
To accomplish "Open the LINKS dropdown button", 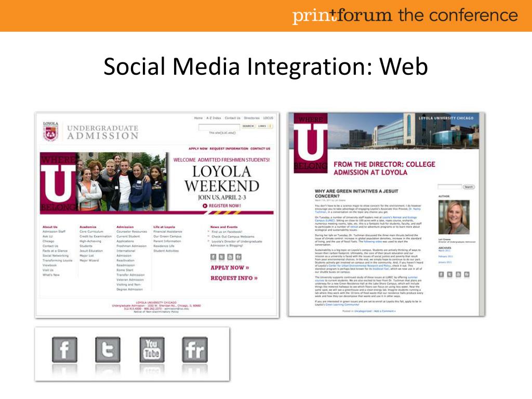I will pos(264,126).
